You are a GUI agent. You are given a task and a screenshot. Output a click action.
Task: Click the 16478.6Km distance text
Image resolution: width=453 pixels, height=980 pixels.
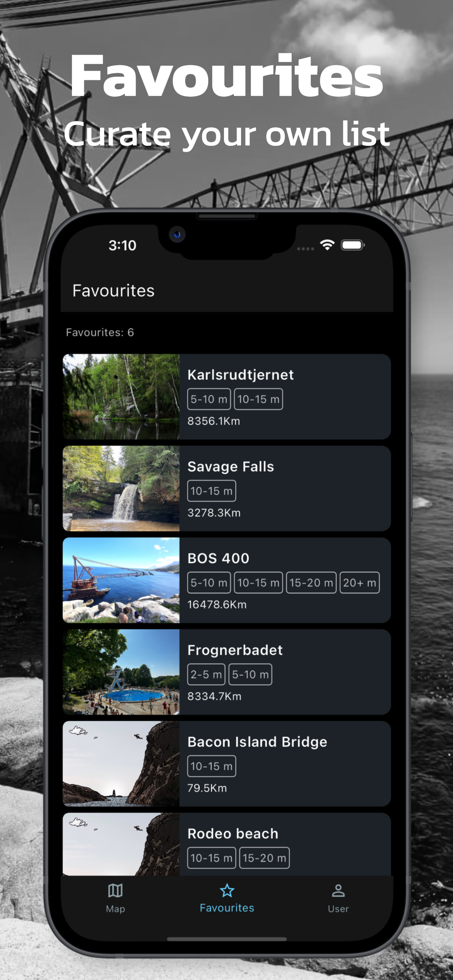(x=217, y=604)
